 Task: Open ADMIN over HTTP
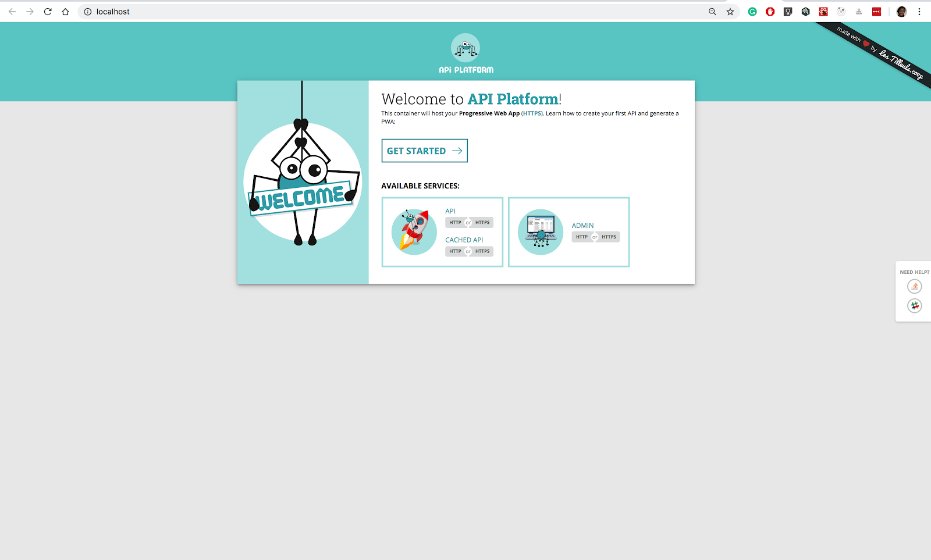coord(581,237)
